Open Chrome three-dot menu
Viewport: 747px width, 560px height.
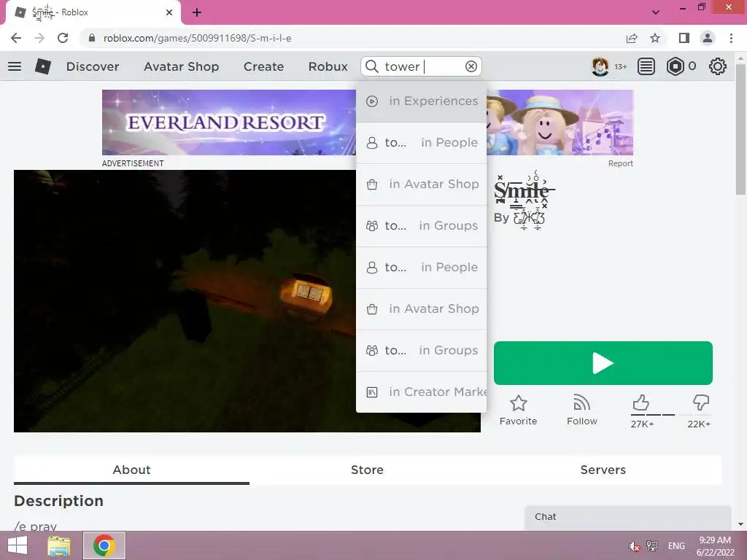click(731, 38)
